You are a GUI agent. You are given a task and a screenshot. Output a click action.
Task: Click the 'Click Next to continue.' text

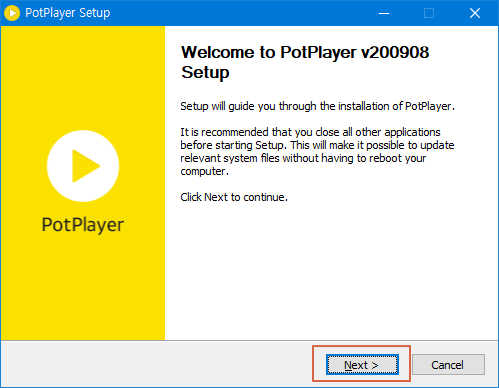point(234,197)
